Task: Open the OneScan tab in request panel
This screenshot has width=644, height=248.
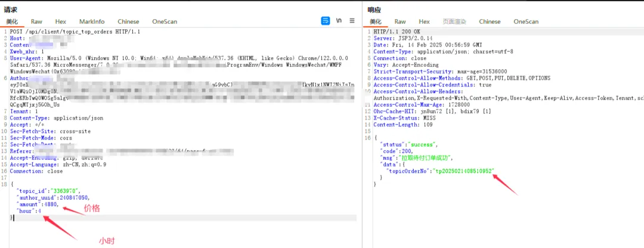Action: coord(165,22)
